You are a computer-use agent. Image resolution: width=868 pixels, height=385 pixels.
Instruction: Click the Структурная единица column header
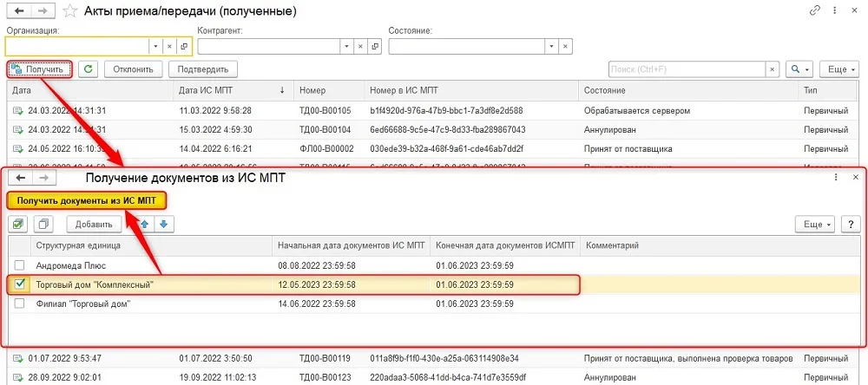coord(151,245)
